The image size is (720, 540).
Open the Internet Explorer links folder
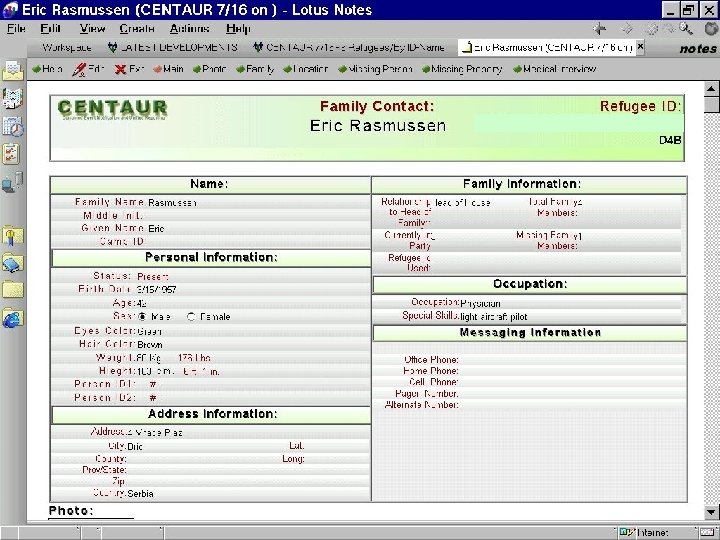12,318
